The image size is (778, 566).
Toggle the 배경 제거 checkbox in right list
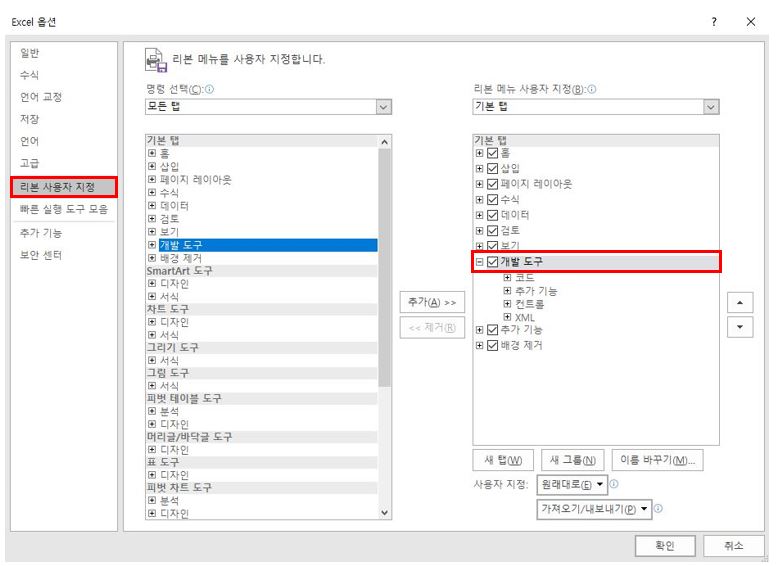click(492, 345)
